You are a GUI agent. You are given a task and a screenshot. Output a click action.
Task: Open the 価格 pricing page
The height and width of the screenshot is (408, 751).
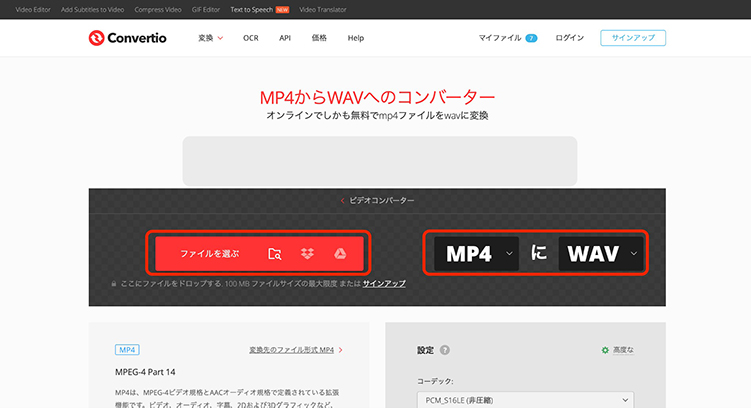pos(319,38)
